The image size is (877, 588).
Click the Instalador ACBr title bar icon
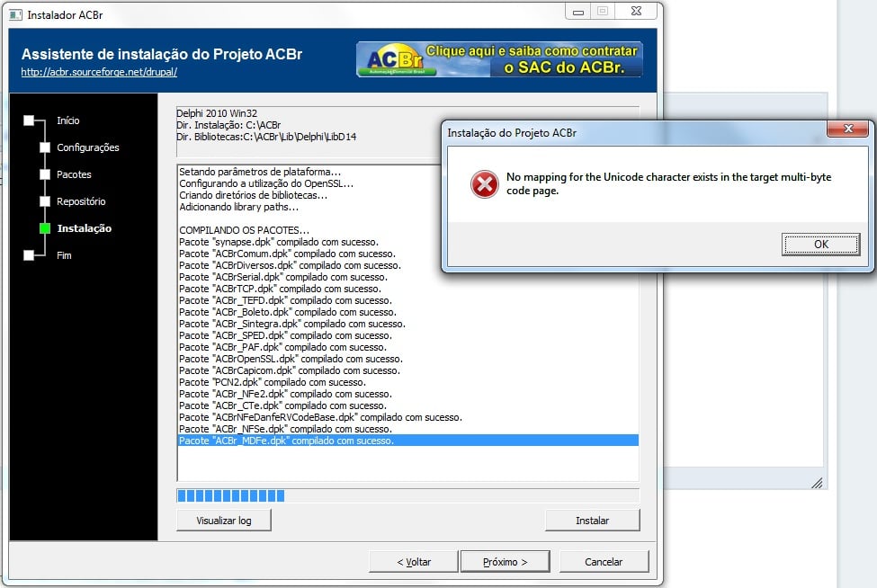pyautogui.click(x=15, y=14)
